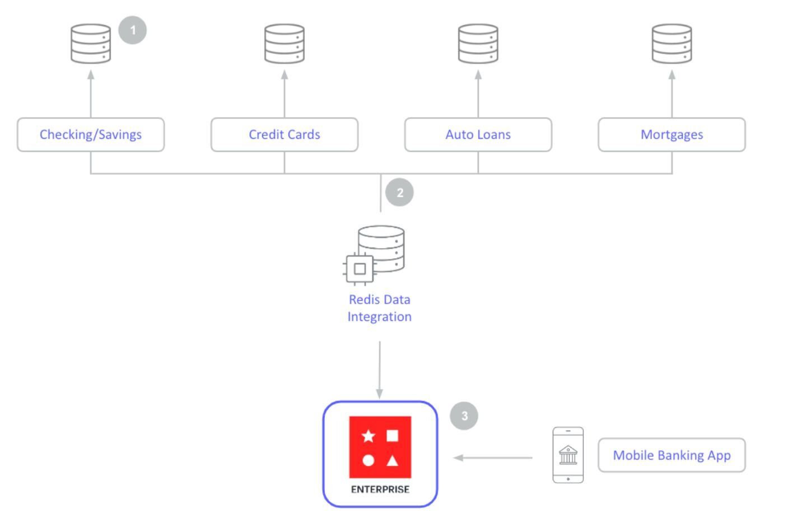Click the Checking/Savings database cylinder icon
This screenshot has width=802, height=532.
91,44
